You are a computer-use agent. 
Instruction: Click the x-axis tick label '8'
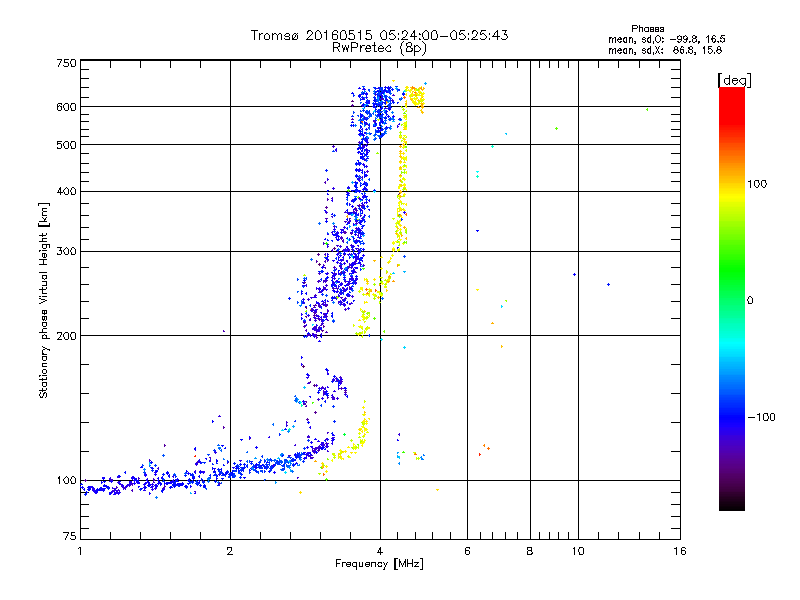530,551
